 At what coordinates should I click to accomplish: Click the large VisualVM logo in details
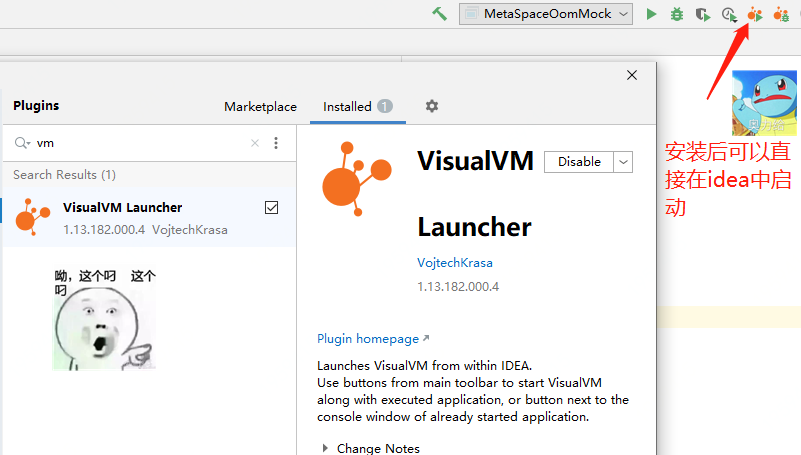click(x=357, y=179)
